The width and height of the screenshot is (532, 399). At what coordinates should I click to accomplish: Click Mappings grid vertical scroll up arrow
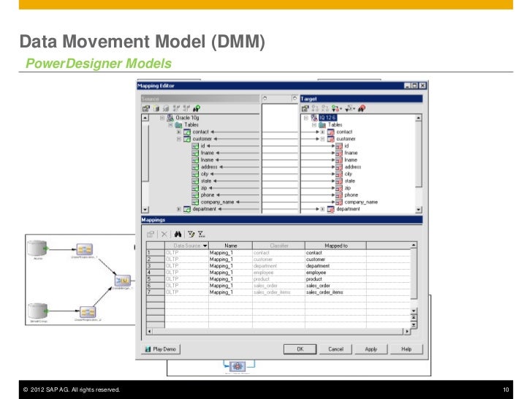pos(414,245)
